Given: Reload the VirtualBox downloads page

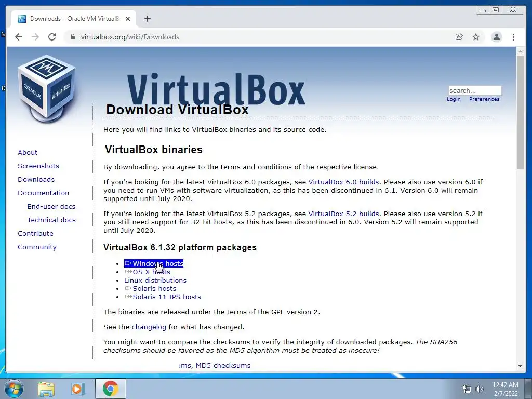Looking at the screenshot, I should click(52, 37).
